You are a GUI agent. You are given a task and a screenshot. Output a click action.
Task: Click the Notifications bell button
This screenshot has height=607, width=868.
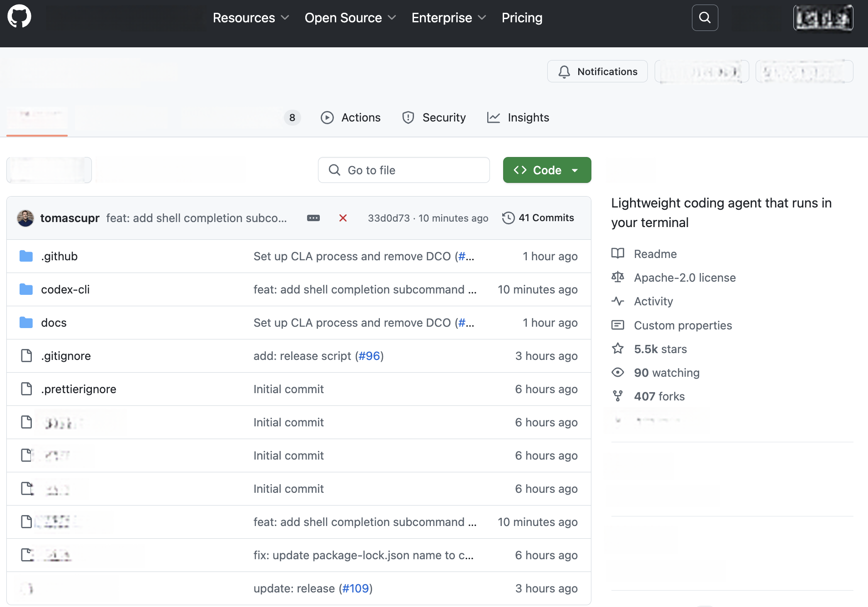tap(597, 71)
